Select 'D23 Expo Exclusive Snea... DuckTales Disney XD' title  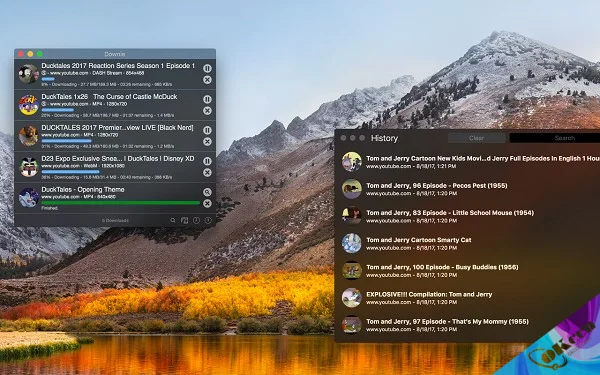(x=118, y=159)
